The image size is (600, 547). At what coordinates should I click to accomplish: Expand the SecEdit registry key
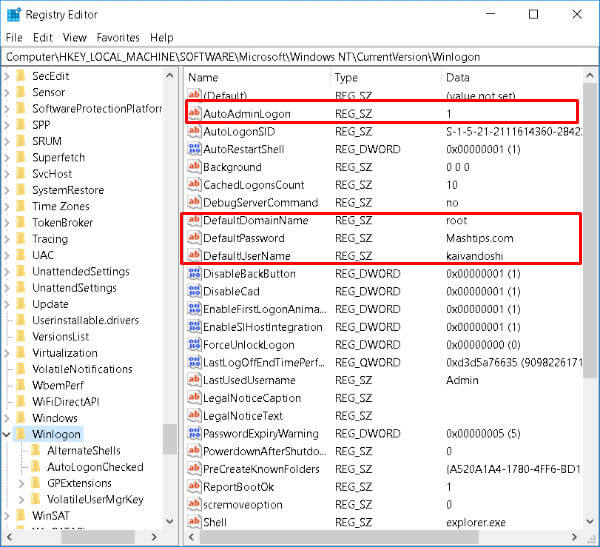pyautogui.click(x=7, y=76)
